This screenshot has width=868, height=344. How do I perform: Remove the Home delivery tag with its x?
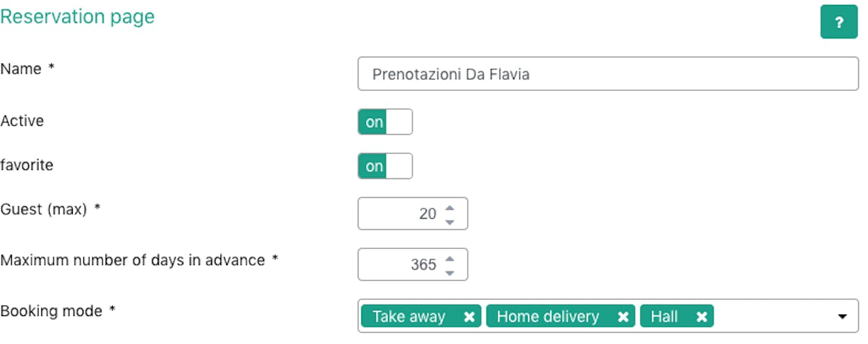(x=623, y=317)
